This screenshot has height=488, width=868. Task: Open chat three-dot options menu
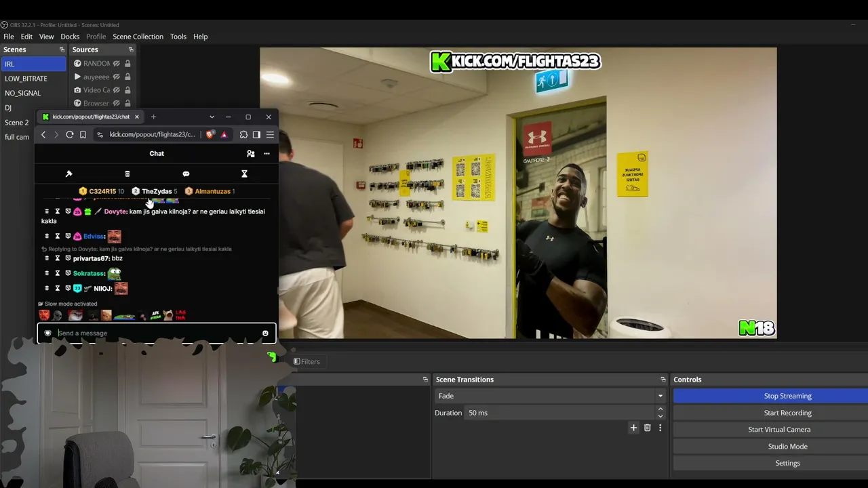(x=267, y=154)
